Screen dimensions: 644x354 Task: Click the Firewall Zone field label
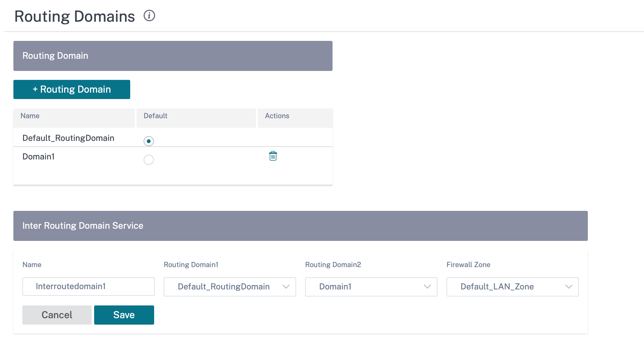click(x=468, y=265)
